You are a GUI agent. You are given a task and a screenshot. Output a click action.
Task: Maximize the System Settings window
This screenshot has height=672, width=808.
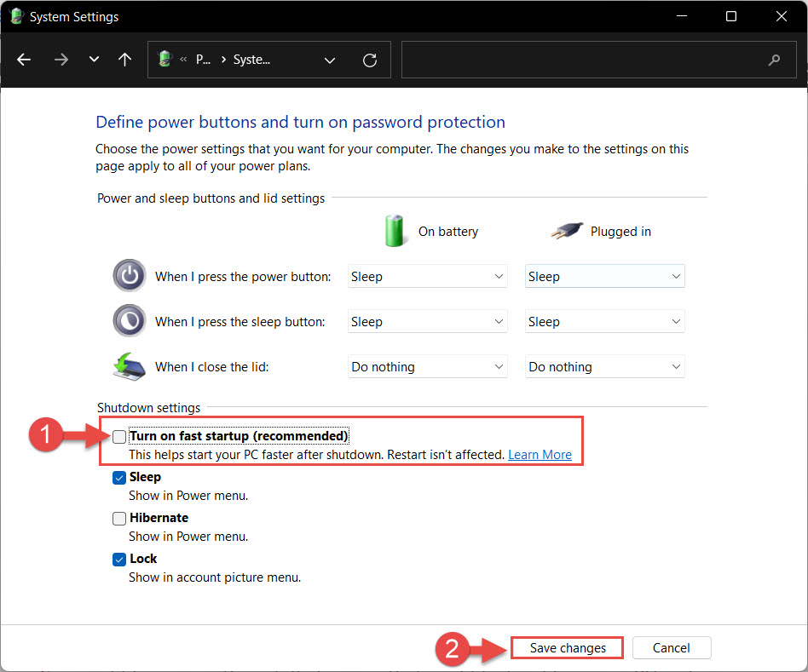point(730,16)
